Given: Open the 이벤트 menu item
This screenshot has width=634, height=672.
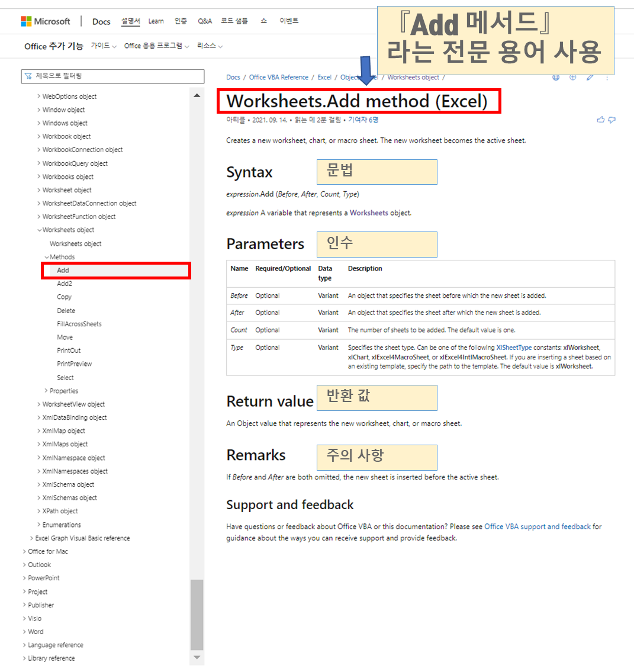Looking at the screenshot, I should (289, 21).
